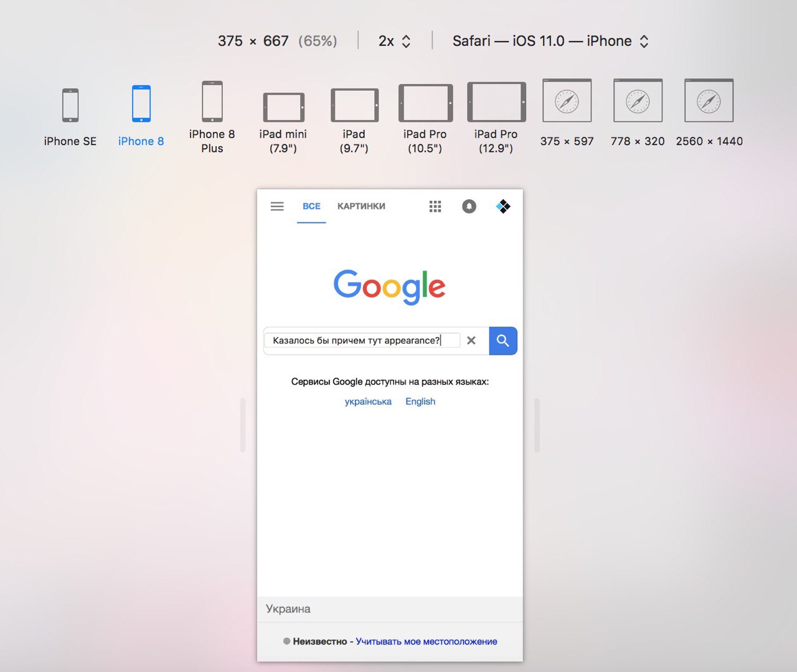Open the Safari iOS 11.0 user agent dropdown

[x=550, y=41]
